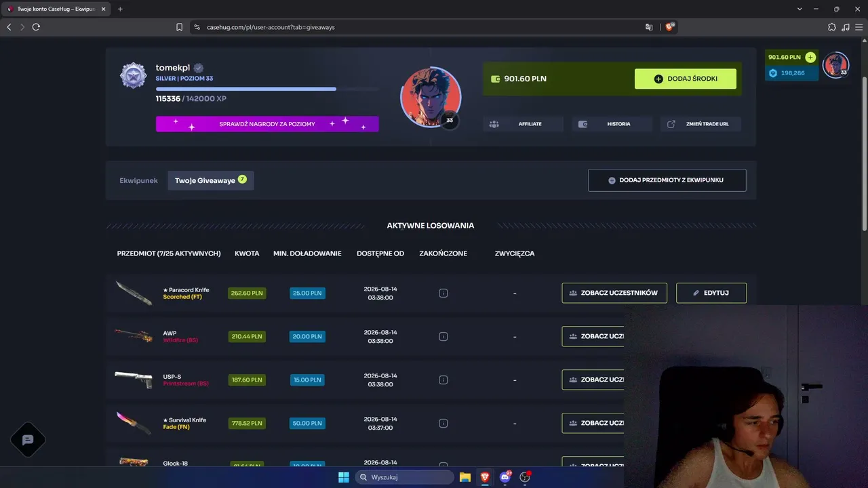Click the info icon in Paracord Knife row
Image resolution: width=868 pixels, height=488 pixels.
pos(443,293)
